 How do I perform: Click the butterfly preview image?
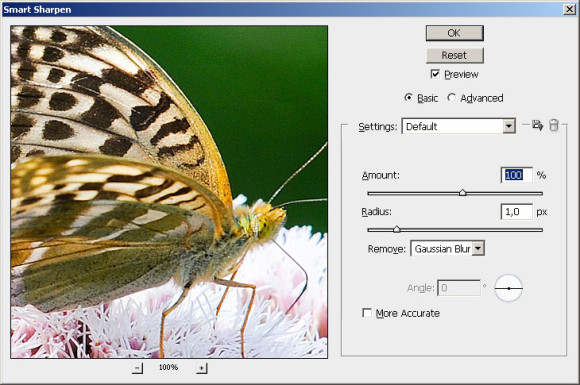169,192
